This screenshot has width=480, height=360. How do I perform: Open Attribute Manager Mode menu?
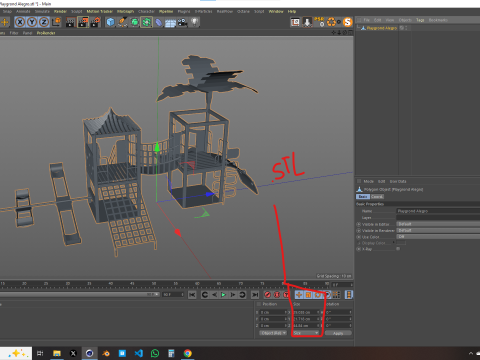(x=368, y=181)
